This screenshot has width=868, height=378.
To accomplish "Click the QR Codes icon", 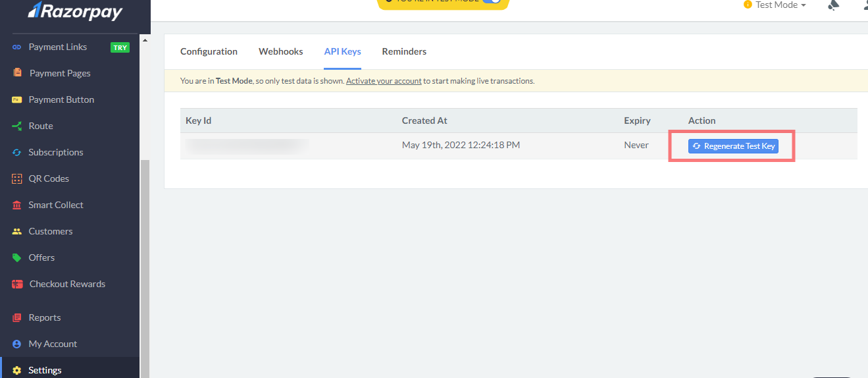I will [x=17, y=178].
